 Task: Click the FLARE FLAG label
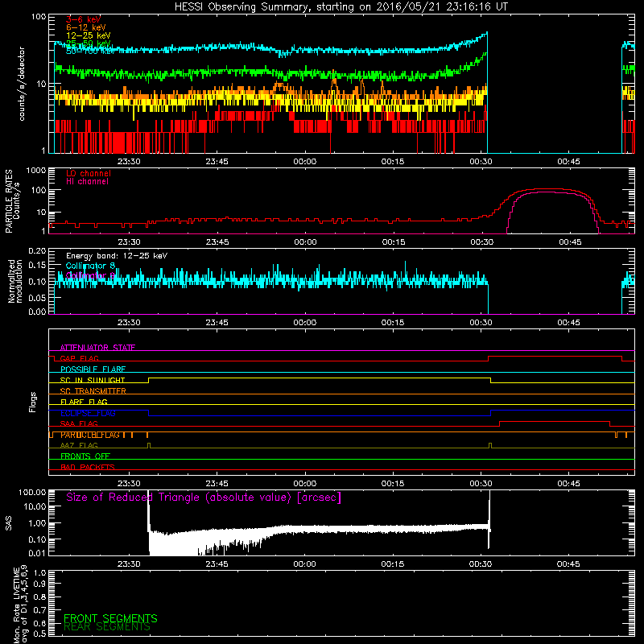[x=84, y=402]
